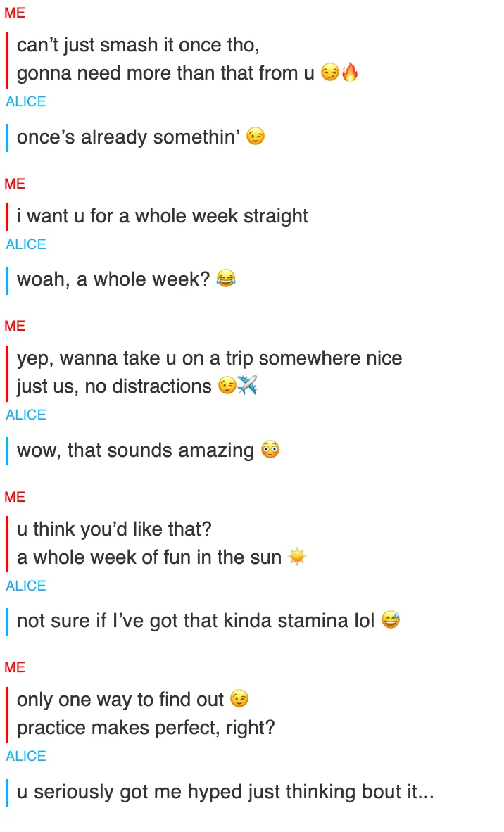Screen dimensions: 504x832
Task: Click the fire emoji in the first message
Action: pos(350,72)
